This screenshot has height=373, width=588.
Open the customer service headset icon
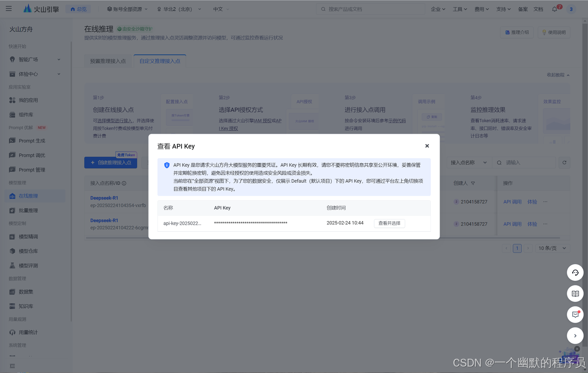[575, 273]
